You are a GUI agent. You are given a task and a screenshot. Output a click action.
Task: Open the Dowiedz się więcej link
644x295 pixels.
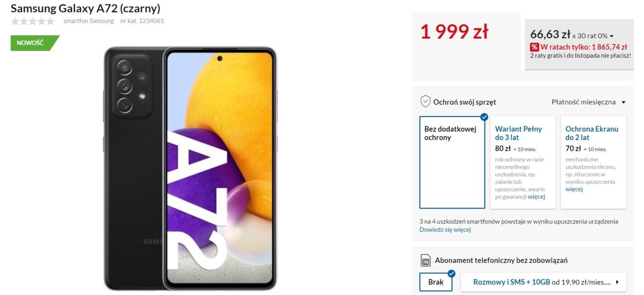coord(445,229)
